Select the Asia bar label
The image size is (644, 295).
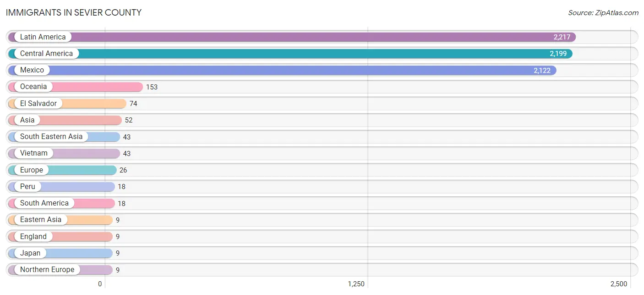27,120
